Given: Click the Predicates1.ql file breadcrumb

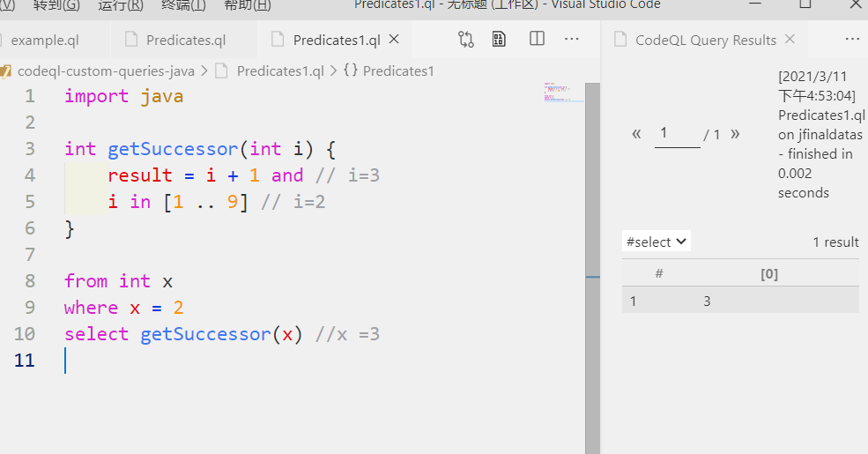Looking at the screenshot, I should pyautogui.click(x=280, y=71).
